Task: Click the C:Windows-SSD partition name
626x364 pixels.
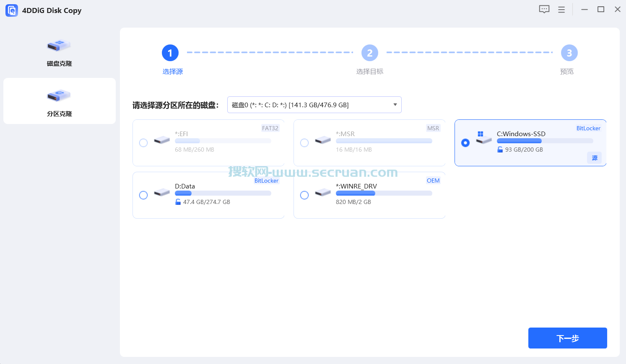Action: click(x=521, y=134)
